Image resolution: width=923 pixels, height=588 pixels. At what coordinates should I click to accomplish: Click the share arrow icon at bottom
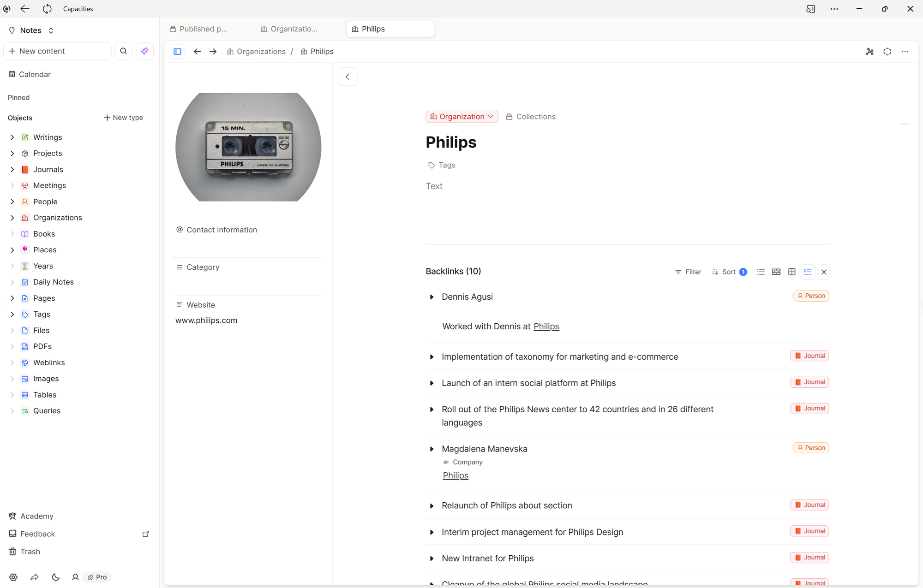click(35, 577)
